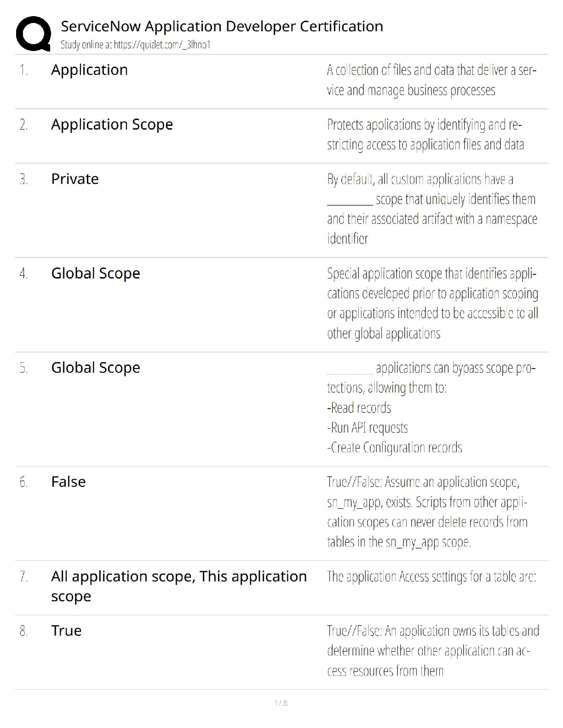563x728 pixels.
Task: Click definition starting "Protects applications by identifying"
Action: pyautogui.click(x=425, y=134)
